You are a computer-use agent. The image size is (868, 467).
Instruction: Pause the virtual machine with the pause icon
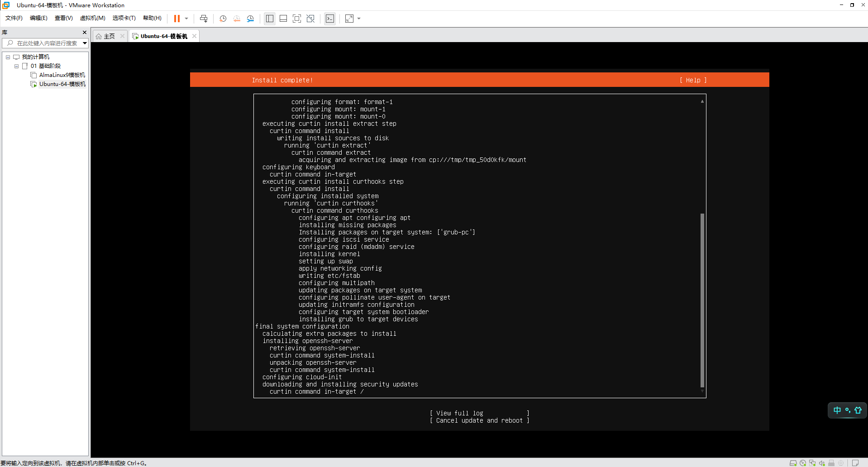pos(176,19)
